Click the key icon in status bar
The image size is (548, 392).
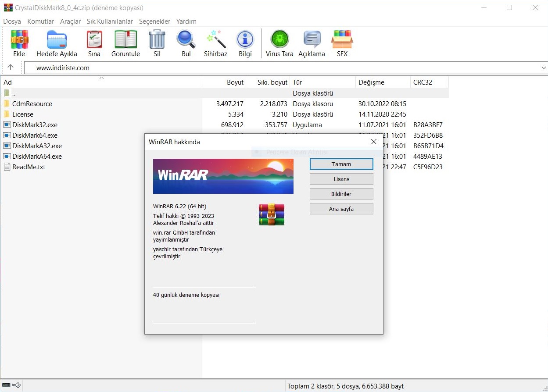pyautogui.click(x=17, y=385)
